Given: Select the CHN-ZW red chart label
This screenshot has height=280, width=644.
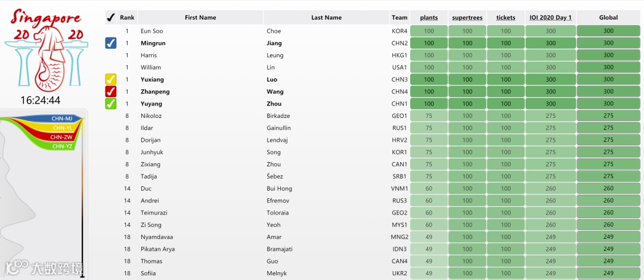Looking at the screenshot, I should [61, 137].
